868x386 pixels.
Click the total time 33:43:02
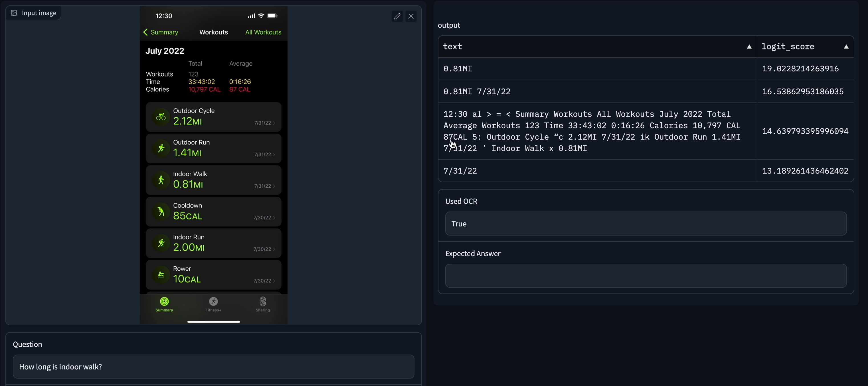201,82
